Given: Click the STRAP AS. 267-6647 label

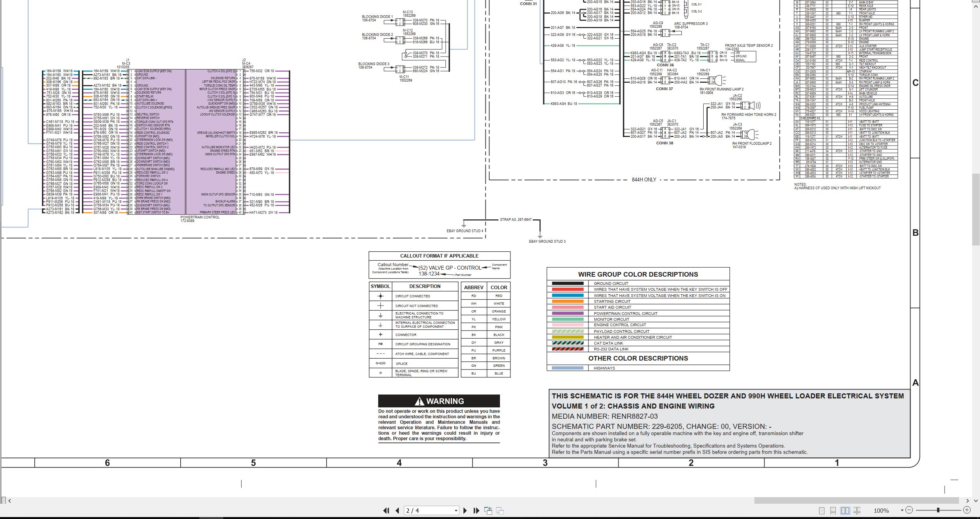Looking at the screenshot, I should 516,220.
